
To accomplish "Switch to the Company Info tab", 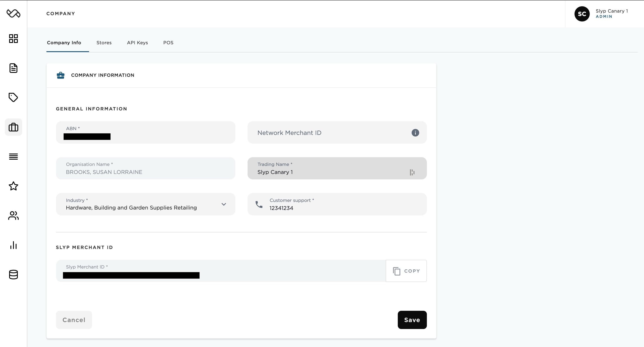I will click(x=64, y=43).
